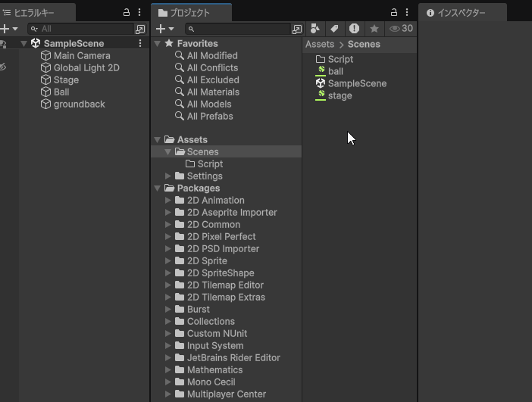Select All Models saved search
Screen dimensions: 532x402
pos(209,104)
